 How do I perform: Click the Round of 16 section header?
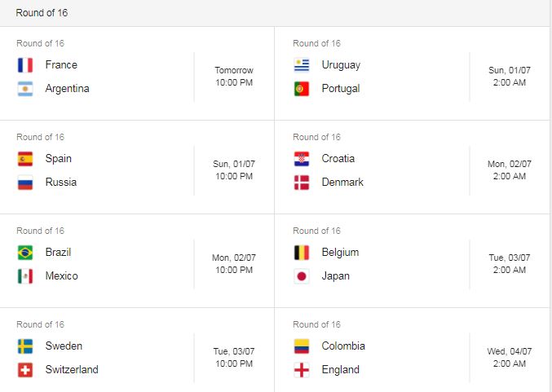tap(42, 13)
